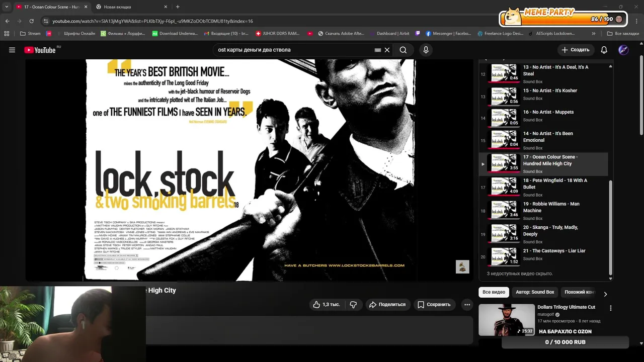
Task: Close the Новая вкладка tab
Action: pyautogui.click(x=166, y=7)
